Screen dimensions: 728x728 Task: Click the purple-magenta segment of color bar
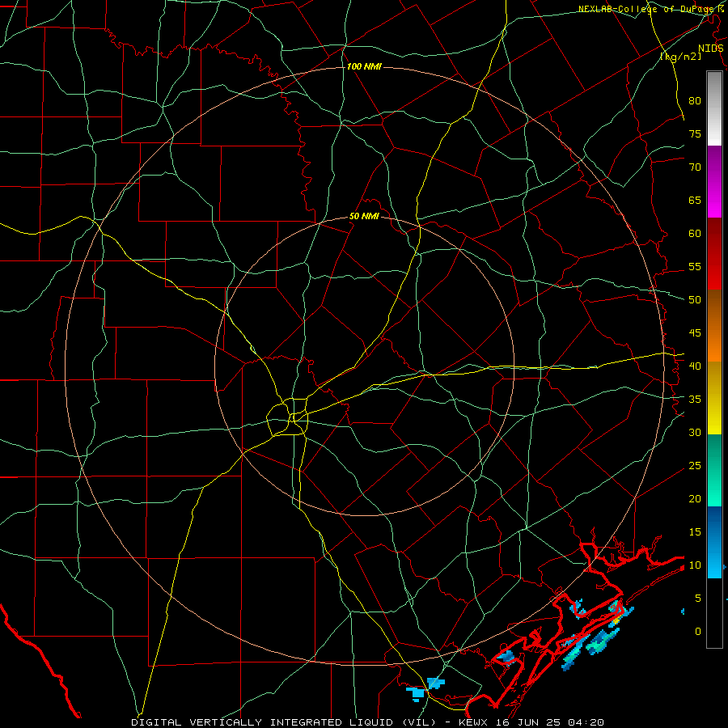click(x=714, y=181)
